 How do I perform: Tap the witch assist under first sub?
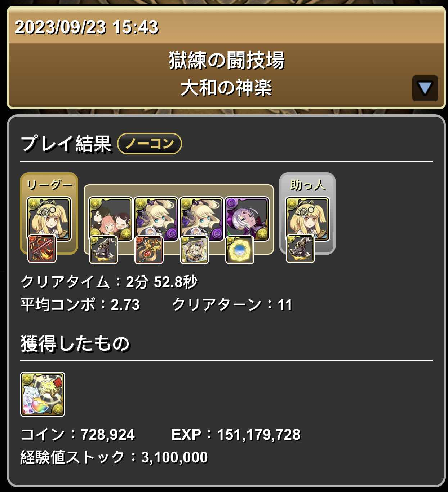click(x=103, y=250)
